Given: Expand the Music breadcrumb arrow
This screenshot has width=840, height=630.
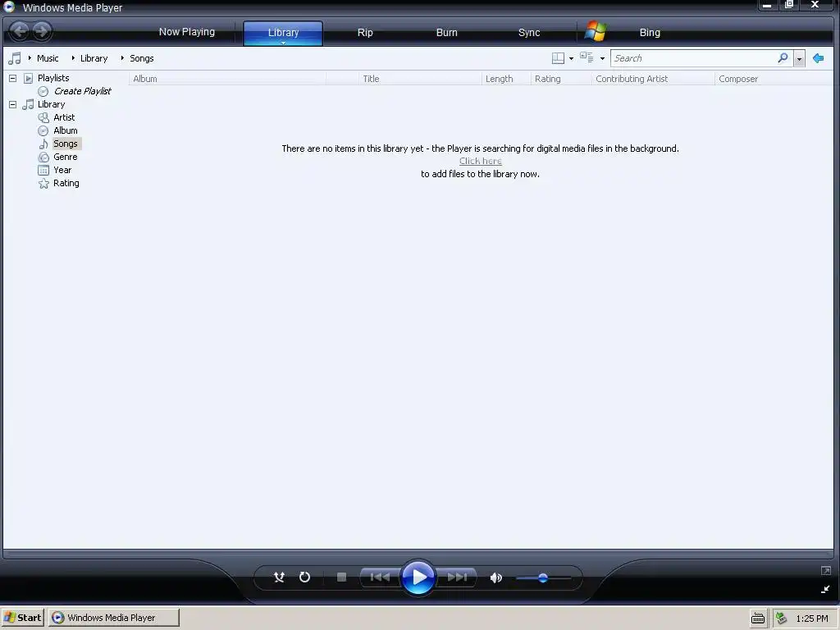Looking at the screenshot, I should 30,58.
